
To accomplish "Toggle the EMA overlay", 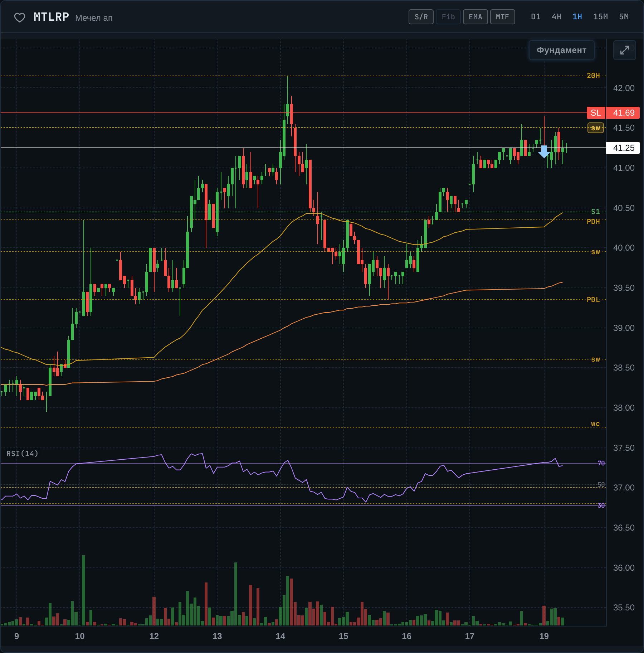I will pyautogui.click(x=475, y=17).
